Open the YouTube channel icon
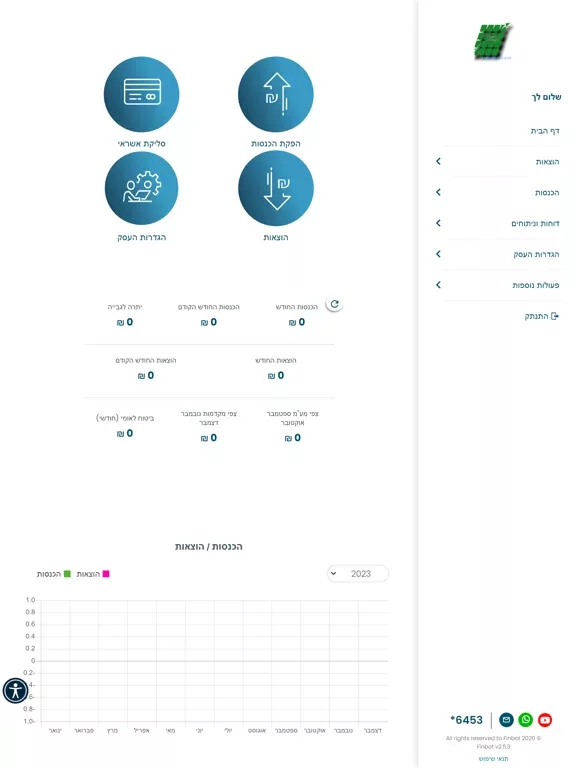Screen dimensions: 576x768 click(545, 720)
